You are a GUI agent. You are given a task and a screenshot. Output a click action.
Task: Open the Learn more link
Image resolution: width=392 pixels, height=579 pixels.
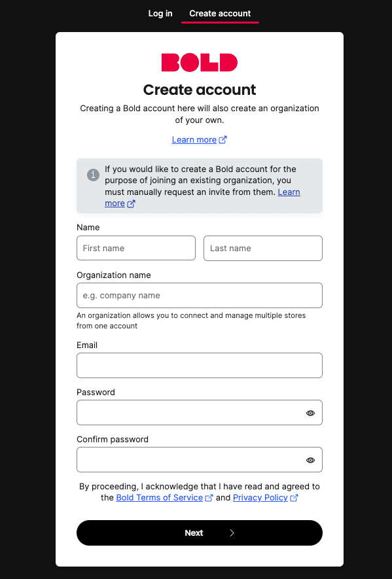[194, 139]
